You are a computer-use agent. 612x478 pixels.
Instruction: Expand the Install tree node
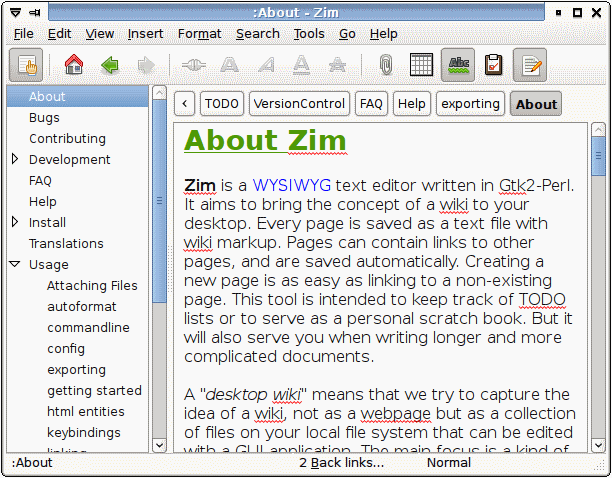click(x=15, y=222)
